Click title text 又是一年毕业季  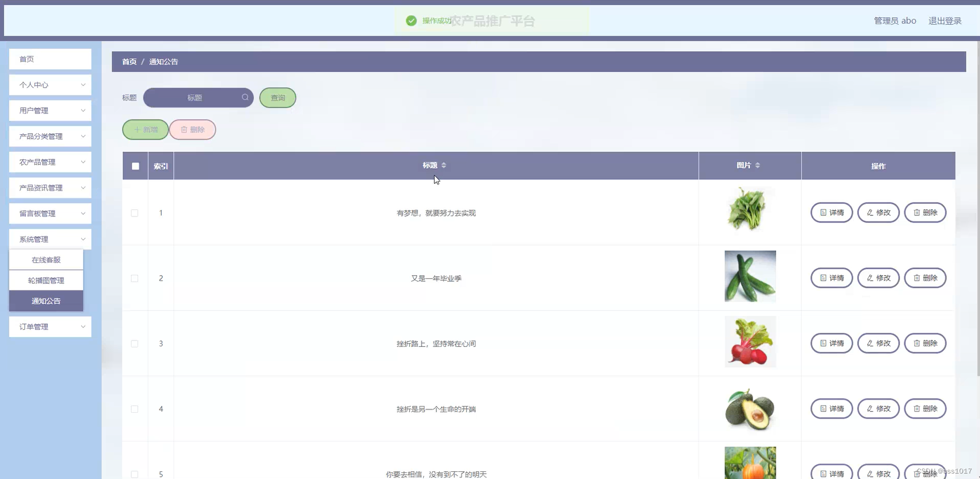pos(436,278)
